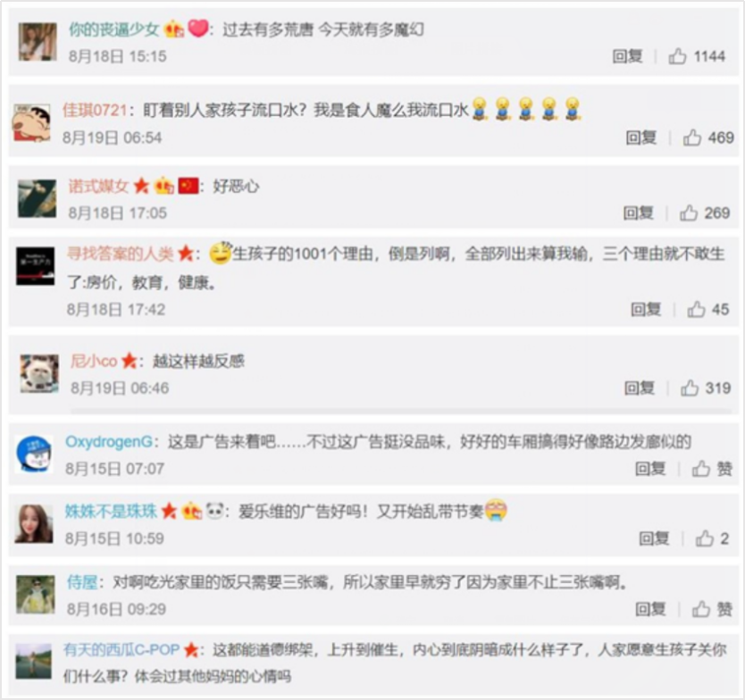Click 回复 on 尼小co's comment

pos(639,388)
